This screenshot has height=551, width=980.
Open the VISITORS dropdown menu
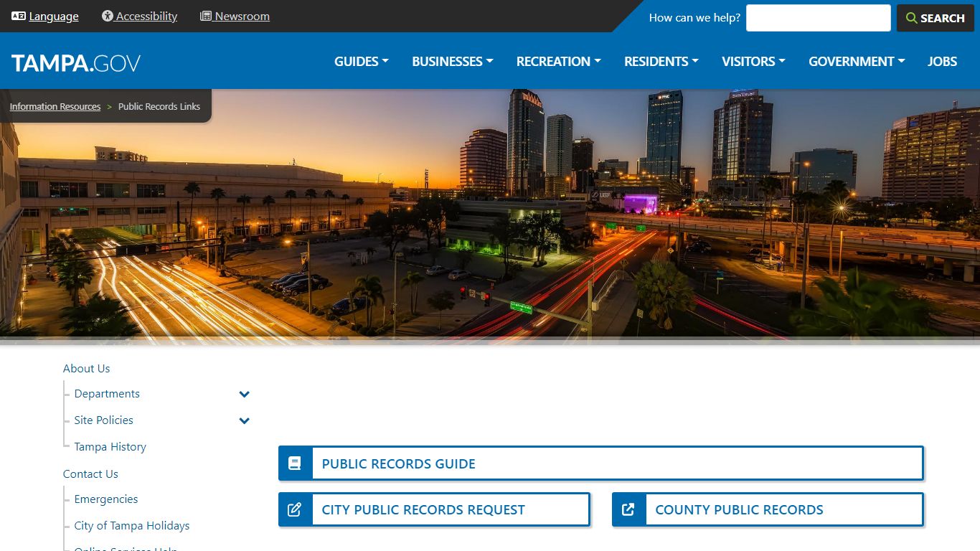tap(753, 62)
